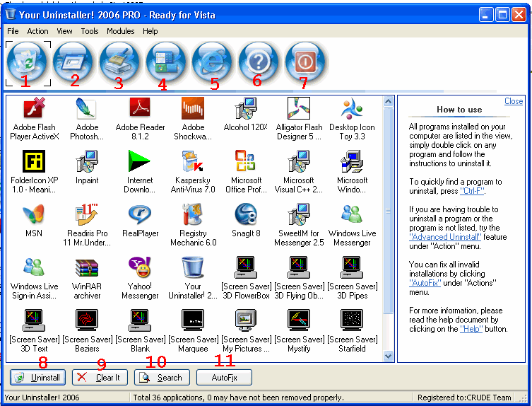Open the Modules menu
Image resolution: width=532 pixels, height=406 pixels.
[x=120, y=31]
